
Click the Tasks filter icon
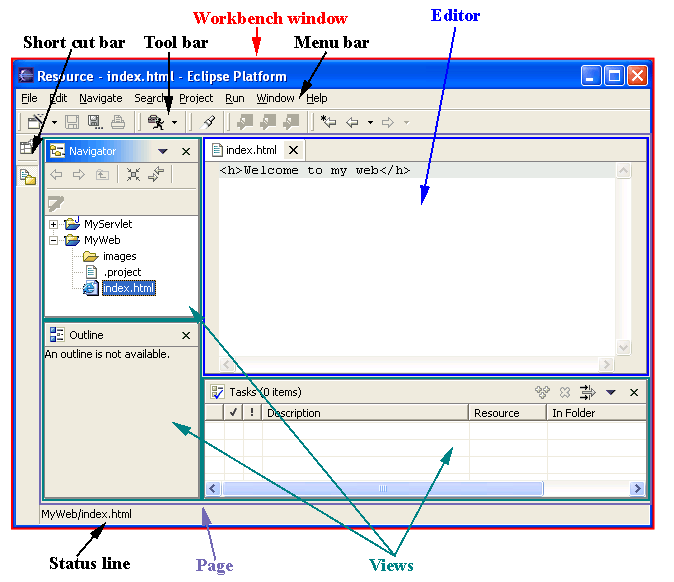(588, 392)
